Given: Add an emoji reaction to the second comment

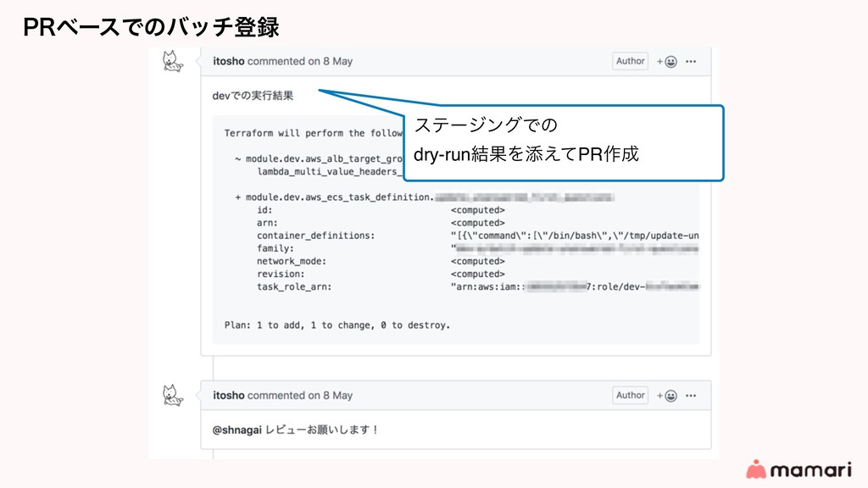Looking at the screenshot, I should [x=670, y=396].
